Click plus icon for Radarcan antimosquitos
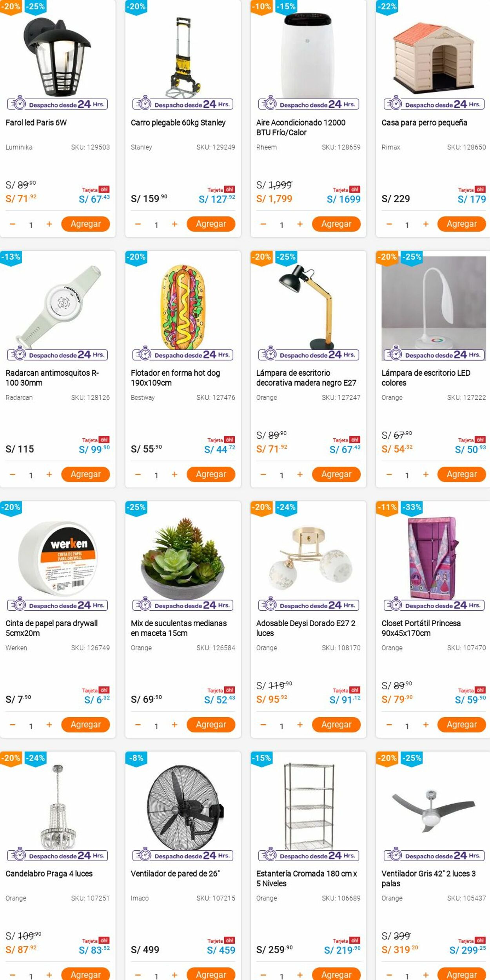 (x=49, y=474)
